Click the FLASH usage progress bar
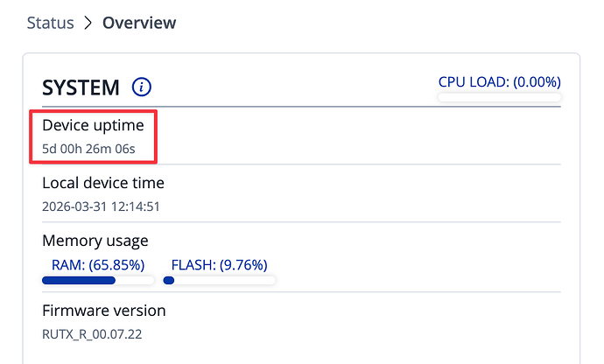This screenshot has height=364, width=604. (x=219, y=281)
